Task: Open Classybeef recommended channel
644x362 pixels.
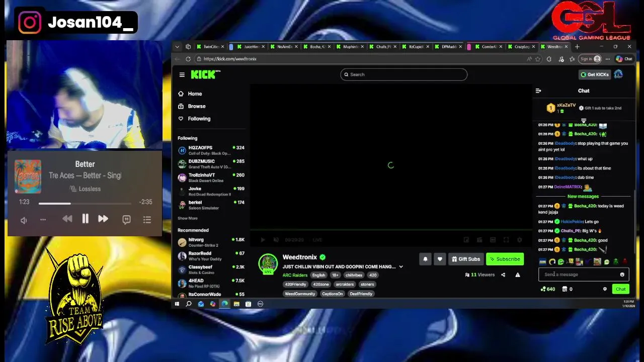Action: (211, 269)
